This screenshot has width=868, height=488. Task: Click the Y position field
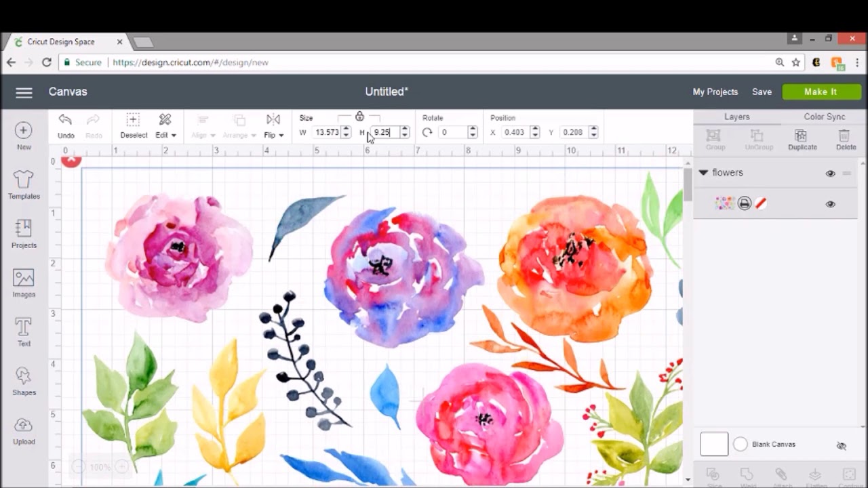tap(573, 132)
